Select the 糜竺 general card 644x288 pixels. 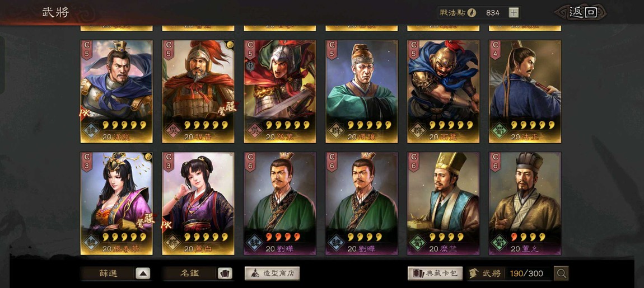pos(443,204)
